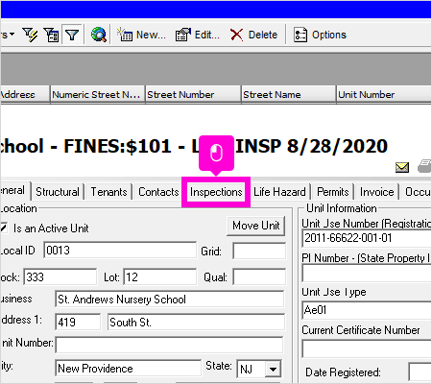Screen dimensions: 432x384
Task: Click the Current Certificate Number field
Action: (x=367, y=349)
